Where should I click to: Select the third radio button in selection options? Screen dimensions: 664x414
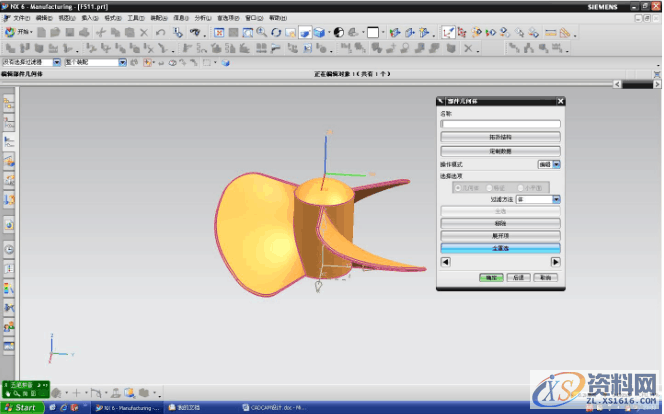(x=519, y=188)
